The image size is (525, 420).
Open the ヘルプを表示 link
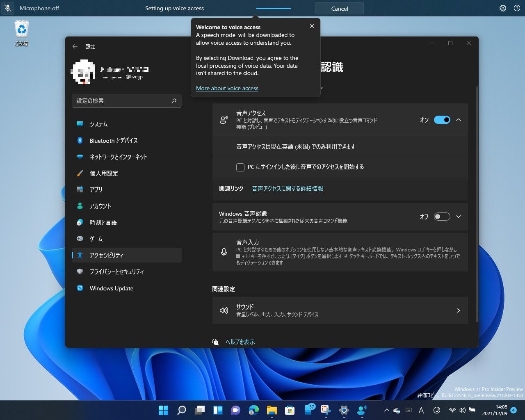240,342
